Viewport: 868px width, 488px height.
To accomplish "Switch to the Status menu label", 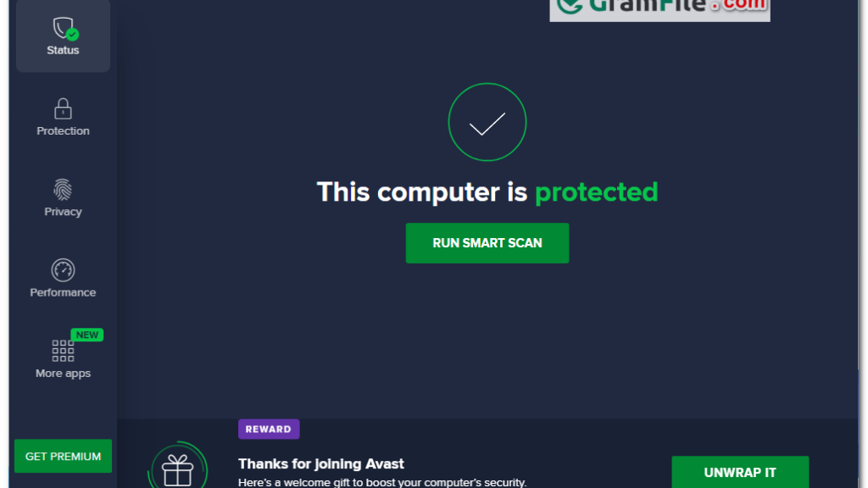I will (63, 50).
